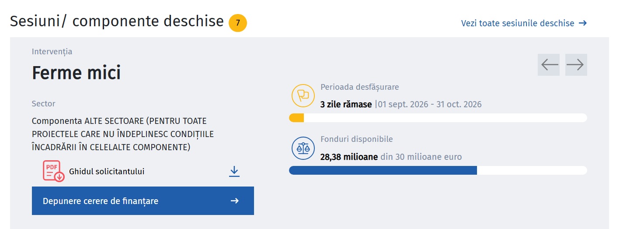Click the previous session left arrow

pyautogui.click(x=549, y=65)
